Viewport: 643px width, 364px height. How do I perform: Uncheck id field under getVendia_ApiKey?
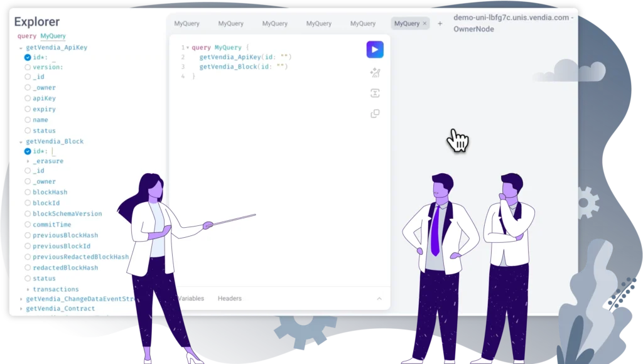point(28,57)
